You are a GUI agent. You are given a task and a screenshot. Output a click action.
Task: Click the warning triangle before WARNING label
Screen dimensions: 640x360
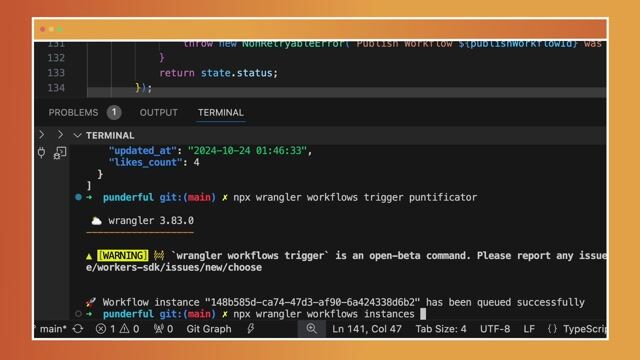point(89,256)
